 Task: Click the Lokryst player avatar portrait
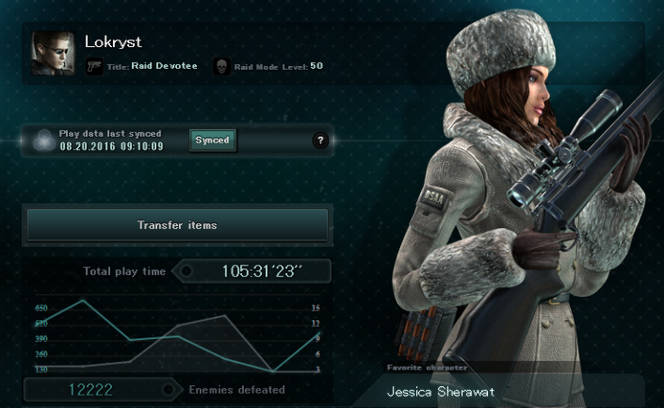click(x=53, y=53)
